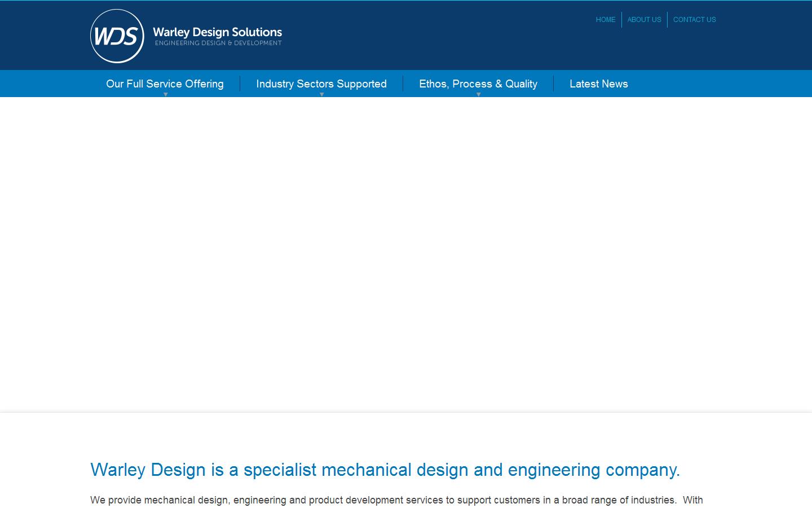812x508 pixels.
Task: Expand the arrow under Industry Sectors Supported
Action: coord(322,95)
